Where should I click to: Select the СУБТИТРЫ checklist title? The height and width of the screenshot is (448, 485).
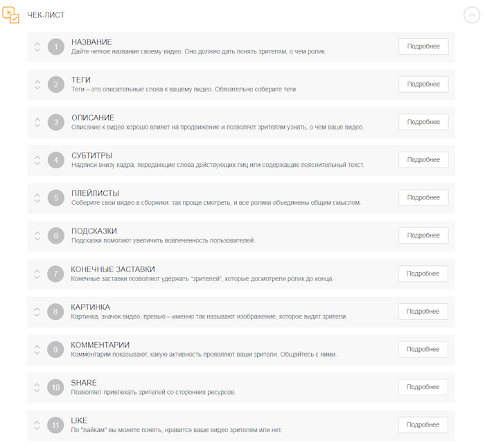91,156
